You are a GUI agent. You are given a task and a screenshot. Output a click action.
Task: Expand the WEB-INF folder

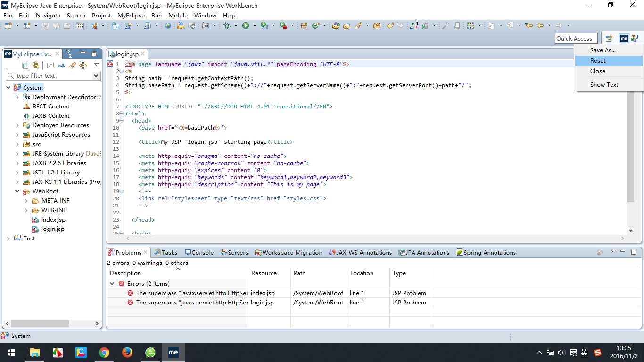[26, 210]
